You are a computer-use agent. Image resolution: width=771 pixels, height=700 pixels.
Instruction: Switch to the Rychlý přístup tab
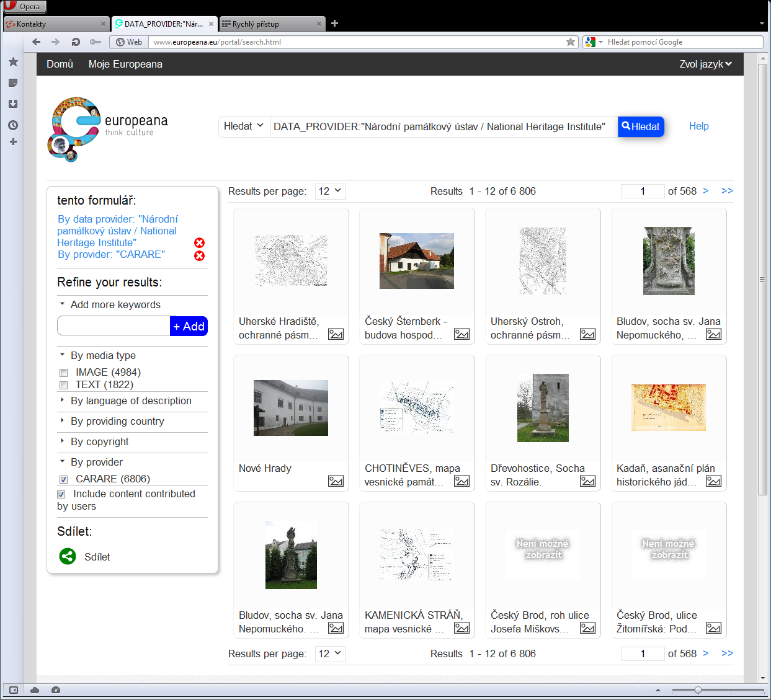tap(272, 24)
